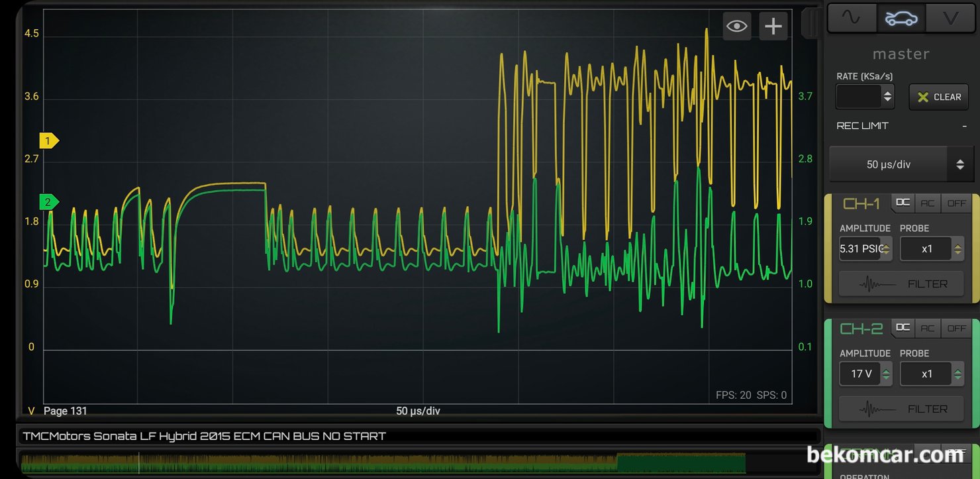Click the REC LIMIT label

(x=862, y=126)
